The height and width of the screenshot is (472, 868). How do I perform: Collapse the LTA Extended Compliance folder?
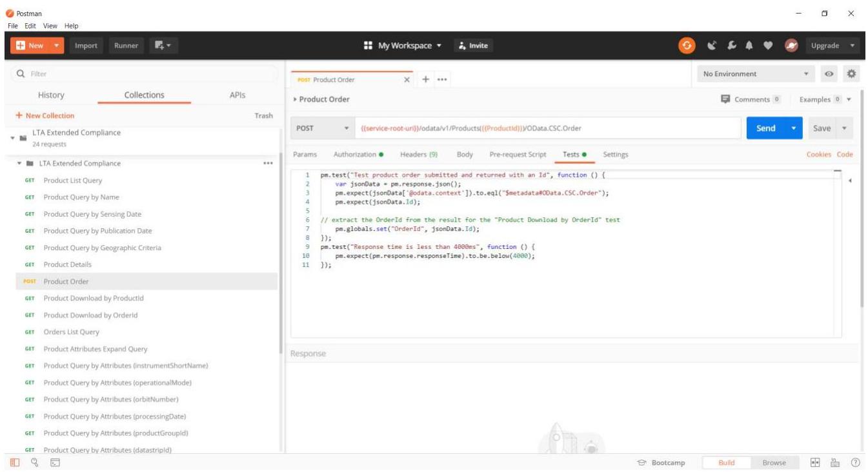[19, 163]
